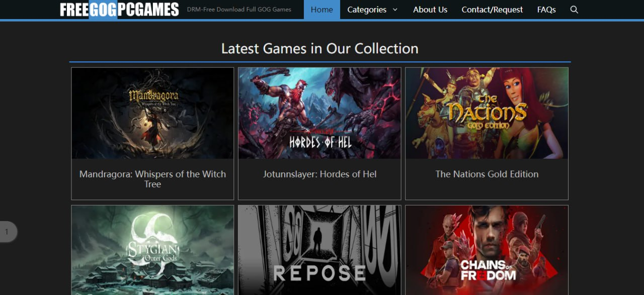
Task: Go to the About Us page
Action: pos(430,10)
